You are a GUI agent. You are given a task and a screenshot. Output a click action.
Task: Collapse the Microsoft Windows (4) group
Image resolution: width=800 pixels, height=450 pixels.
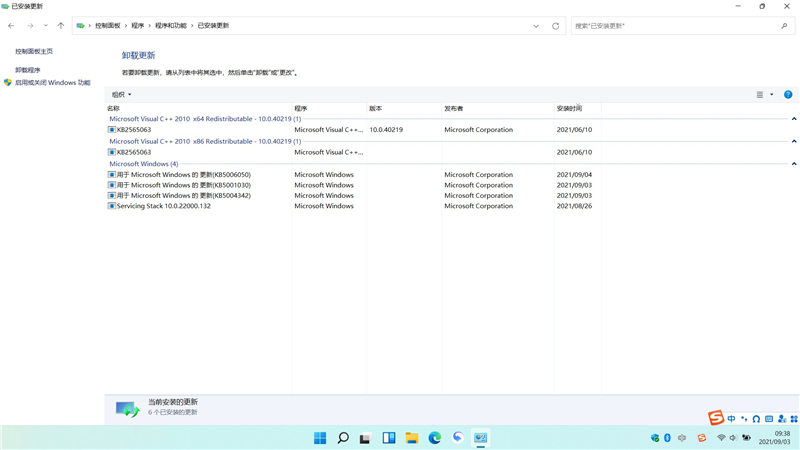(x=794, y=164)
